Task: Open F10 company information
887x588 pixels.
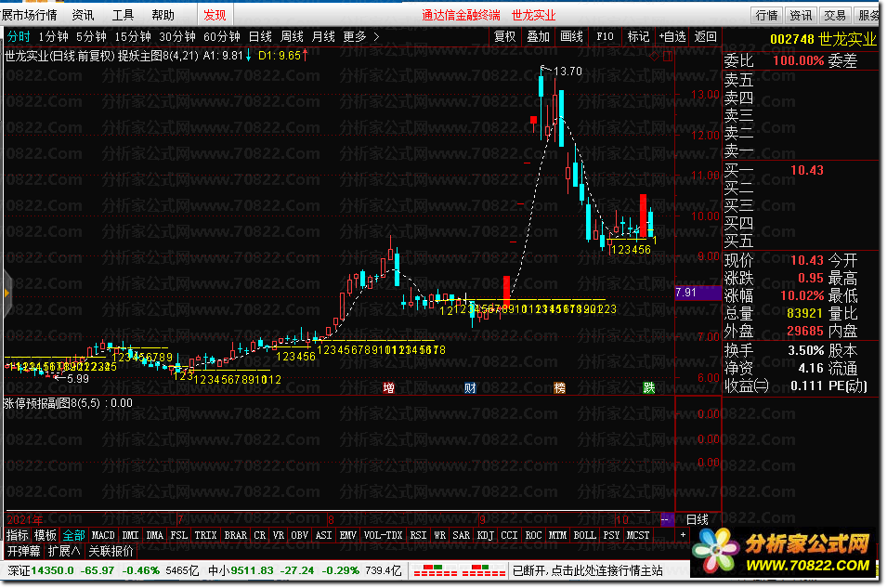Action: pyautogui.click(x=605, y=37)
